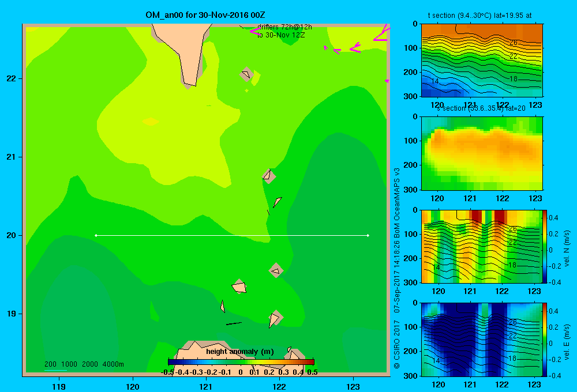577x392 pixels.
Task: Click longitude label 123 on main map
Action: (x=353, y=387)
